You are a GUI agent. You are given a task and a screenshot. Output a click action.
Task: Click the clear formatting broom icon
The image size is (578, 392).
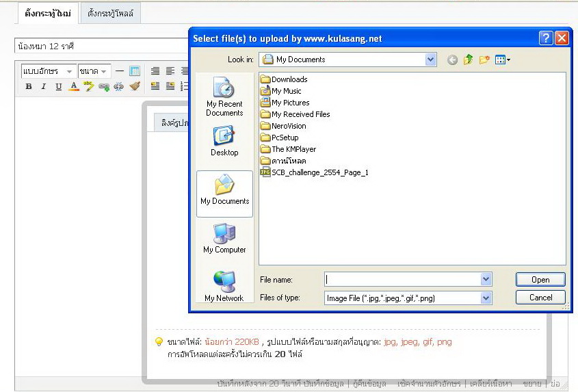pyautogui.click(x=135, y=86)
